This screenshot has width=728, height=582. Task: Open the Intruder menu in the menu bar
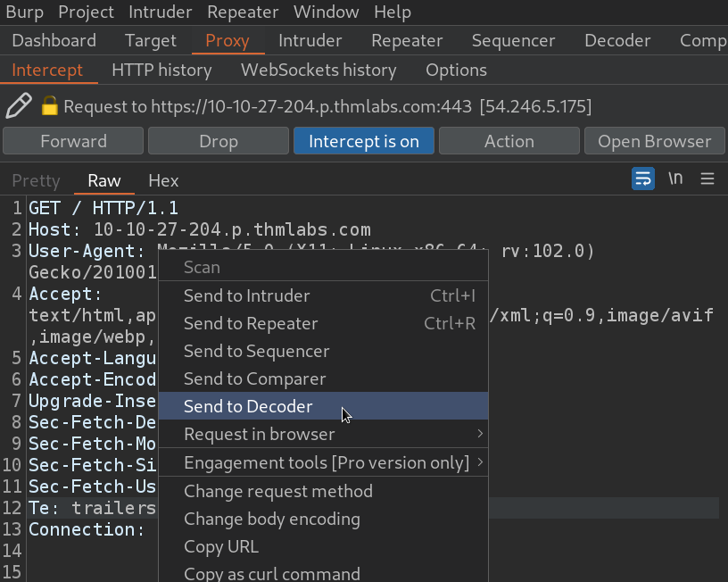161,12
